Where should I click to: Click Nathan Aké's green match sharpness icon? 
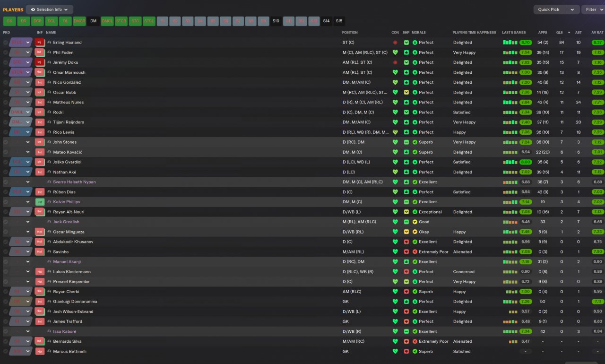pos(406,172)
